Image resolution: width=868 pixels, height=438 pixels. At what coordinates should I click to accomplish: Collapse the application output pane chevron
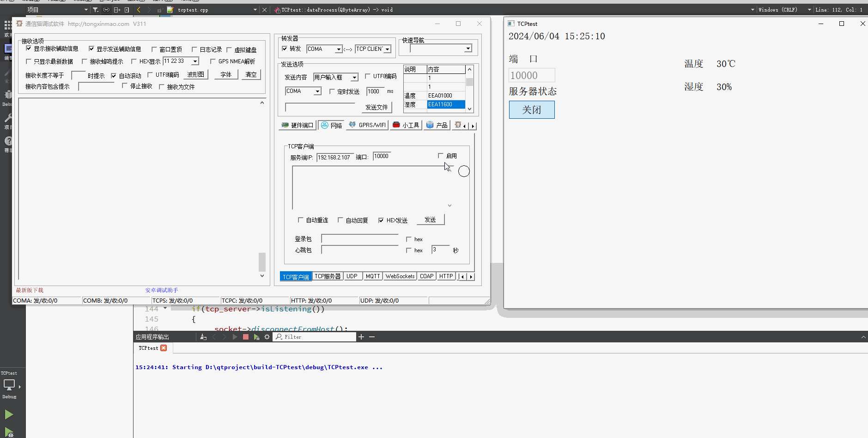coord(863,337)
